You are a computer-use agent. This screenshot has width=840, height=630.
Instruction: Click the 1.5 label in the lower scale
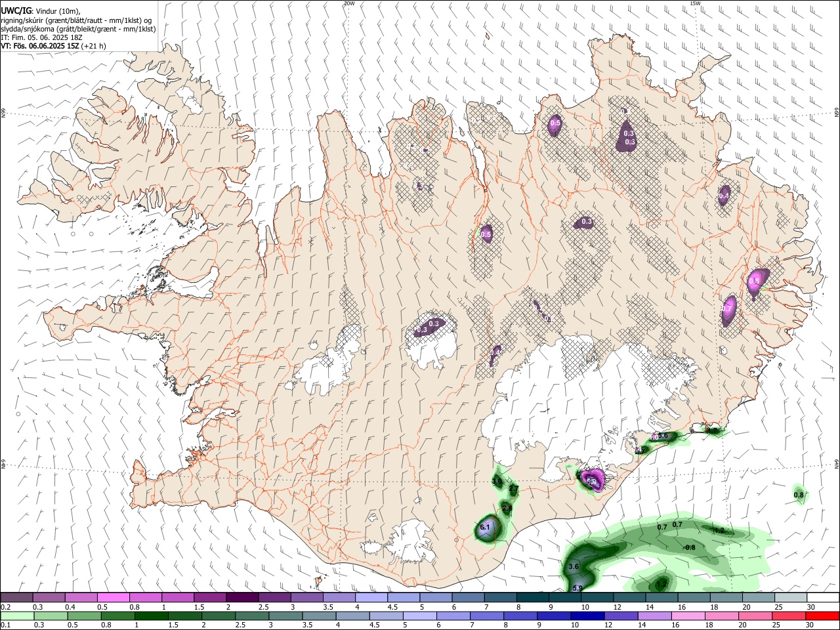pos(173,625)
